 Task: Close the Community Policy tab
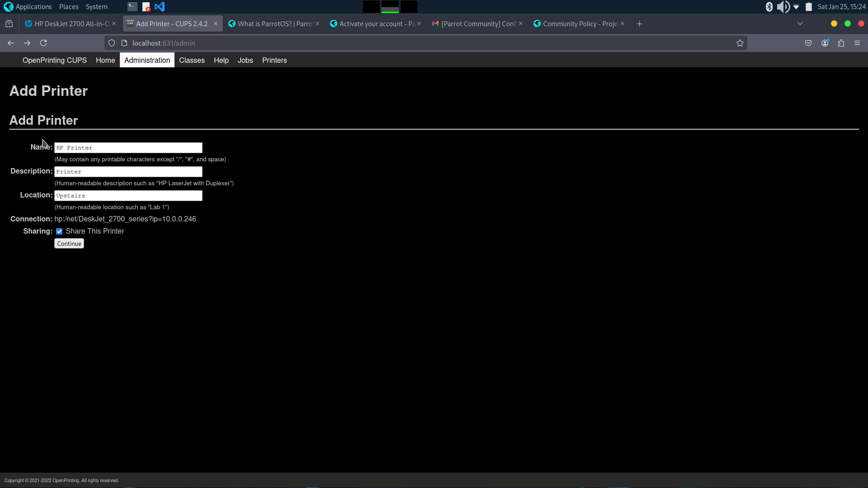pos(623,24)
